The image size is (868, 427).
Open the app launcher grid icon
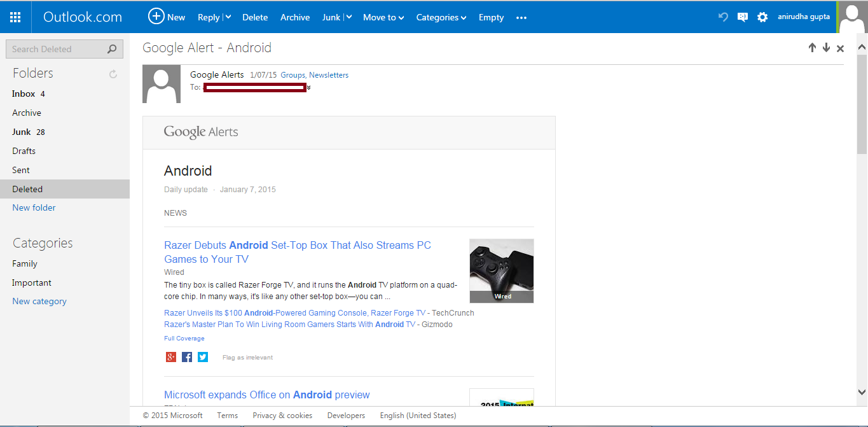(15, 17)
